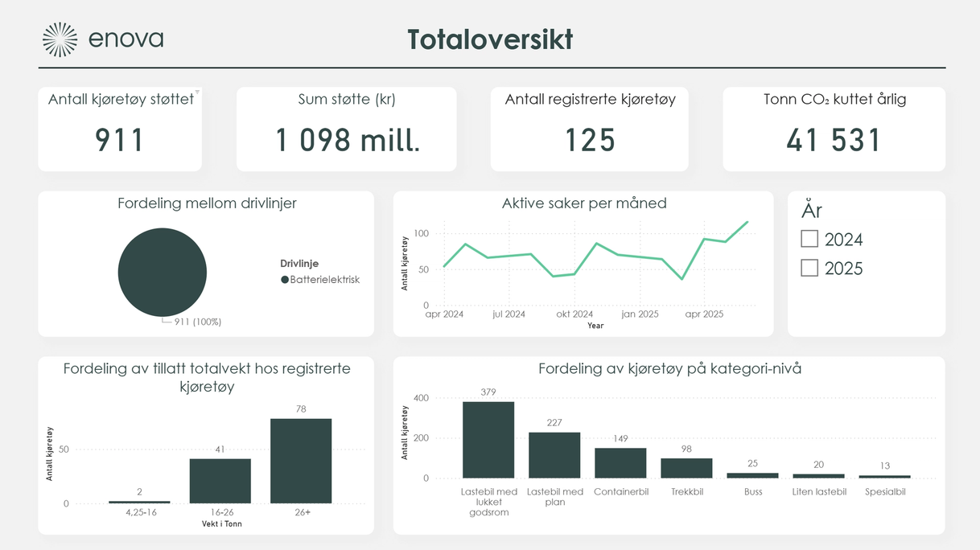This screenshot has height=550, width=980.
Task: Select the Liten lastebil bar
Action: coord(818,475)
